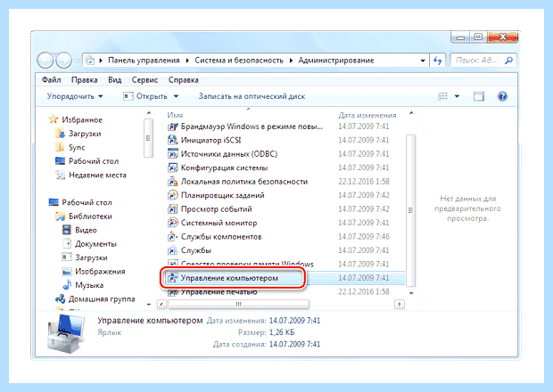Viewport: 553px width, 392px height.
Task: Click Записать на оптический диск
Action: 252,96
